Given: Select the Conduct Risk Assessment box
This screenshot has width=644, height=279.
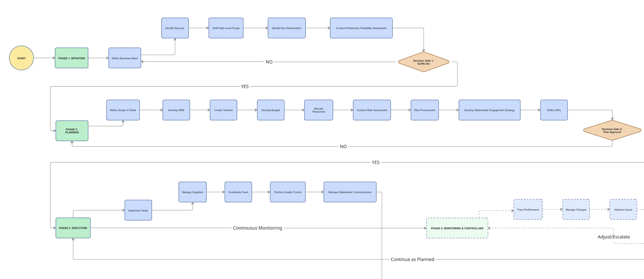Looking at the screenshot, I should 372,110.
